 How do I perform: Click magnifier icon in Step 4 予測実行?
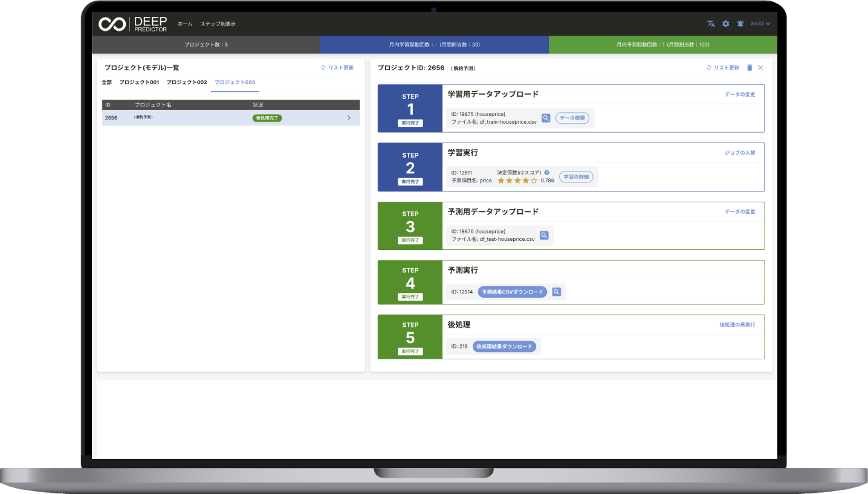pyautogui.click(x=556, y=292)
